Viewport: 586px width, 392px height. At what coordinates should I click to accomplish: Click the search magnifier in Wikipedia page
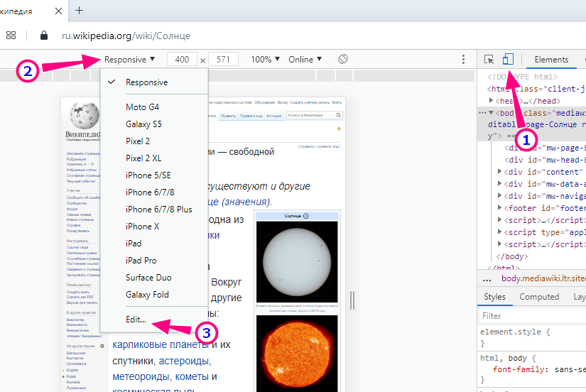pos(338,115)
